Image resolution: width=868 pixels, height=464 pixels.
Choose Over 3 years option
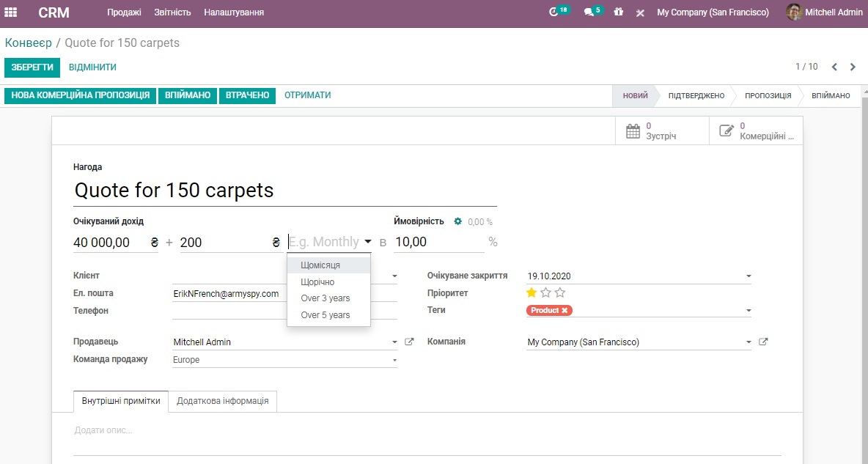[x=325, y=298]
